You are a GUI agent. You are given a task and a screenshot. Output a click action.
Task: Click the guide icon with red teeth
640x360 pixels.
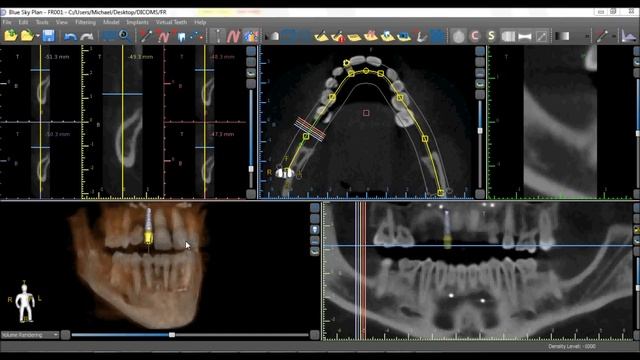pos(371,36)
